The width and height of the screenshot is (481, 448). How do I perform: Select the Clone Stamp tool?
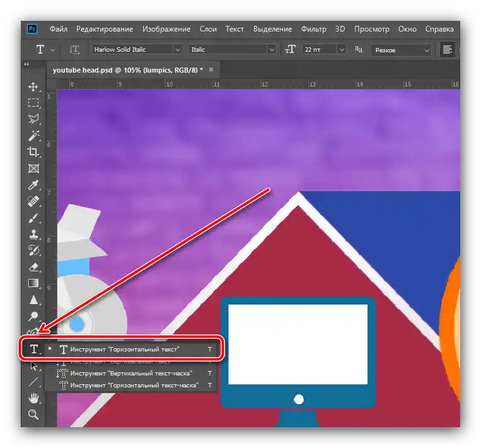(33, 234)
